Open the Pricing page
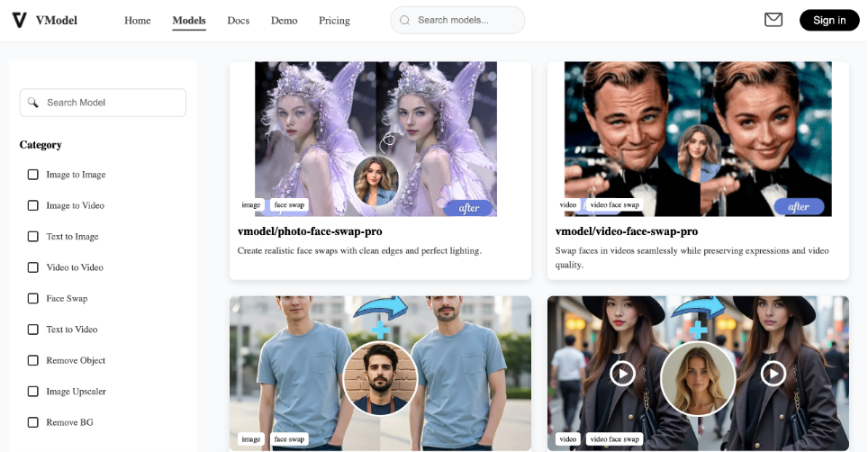The height and width of the screenshot is (452, 868). pos(334,21)
